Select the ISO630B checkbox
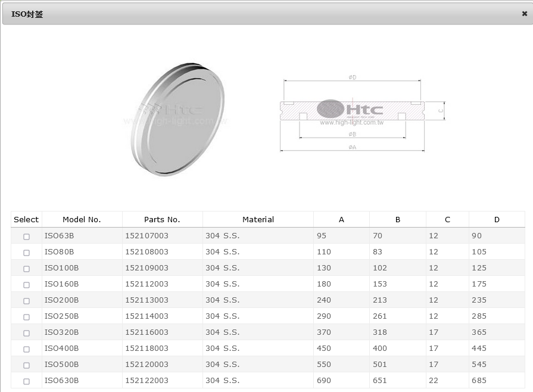Image resolution: width=533 pixels, height=392 pixels. (x=26, y=381)
